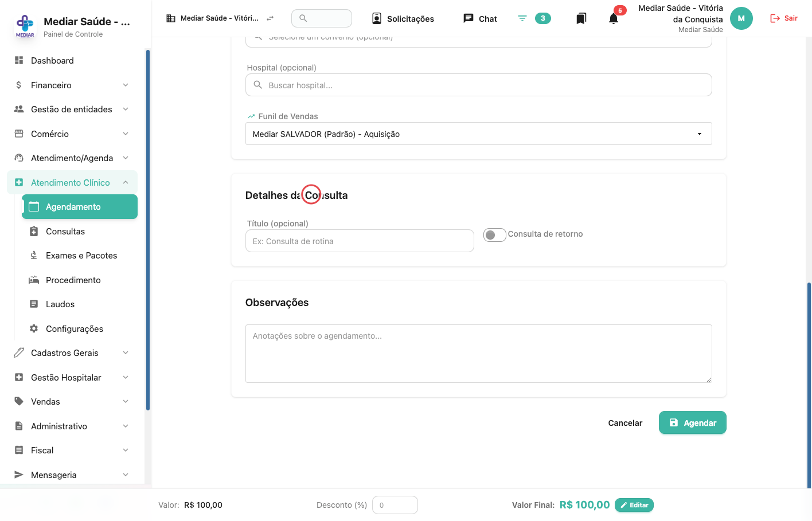Image resolution: width=812 pixels, height=521 pixels.
Task: Open the Laudos submenu item
Action: point(80,304)
